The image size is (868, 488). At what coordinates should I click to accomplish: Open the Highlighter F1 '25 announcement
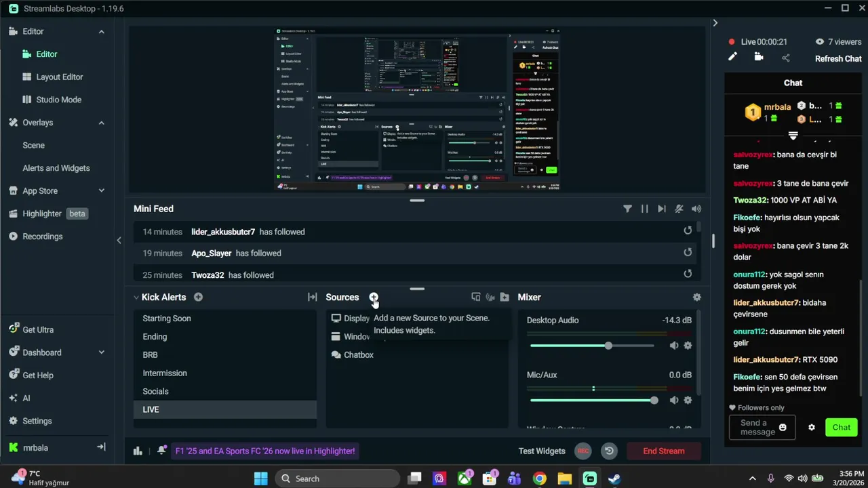pyautogui.click(x=264, y=451)
